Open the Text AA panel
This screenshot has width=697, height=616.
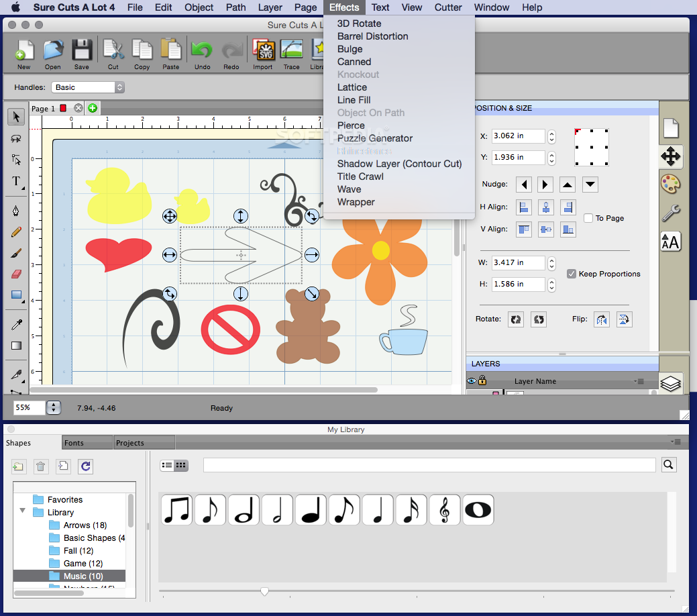click(671, 242)
